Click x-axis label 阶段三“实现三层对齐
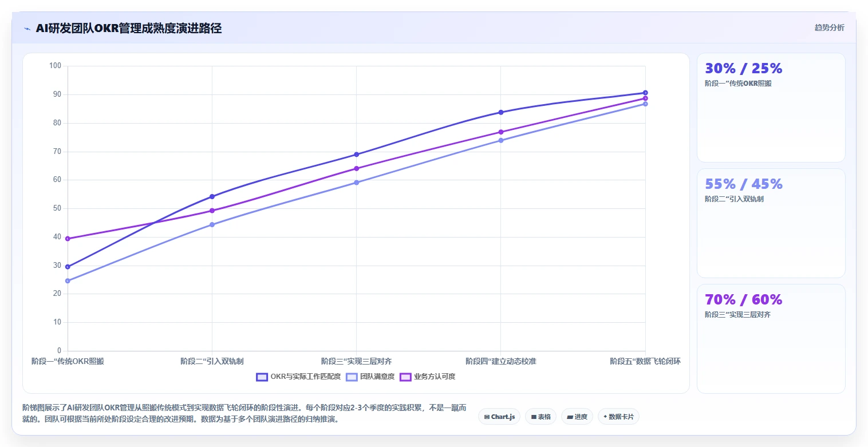Screen dimensions: 868x447 tap(356, 361)
